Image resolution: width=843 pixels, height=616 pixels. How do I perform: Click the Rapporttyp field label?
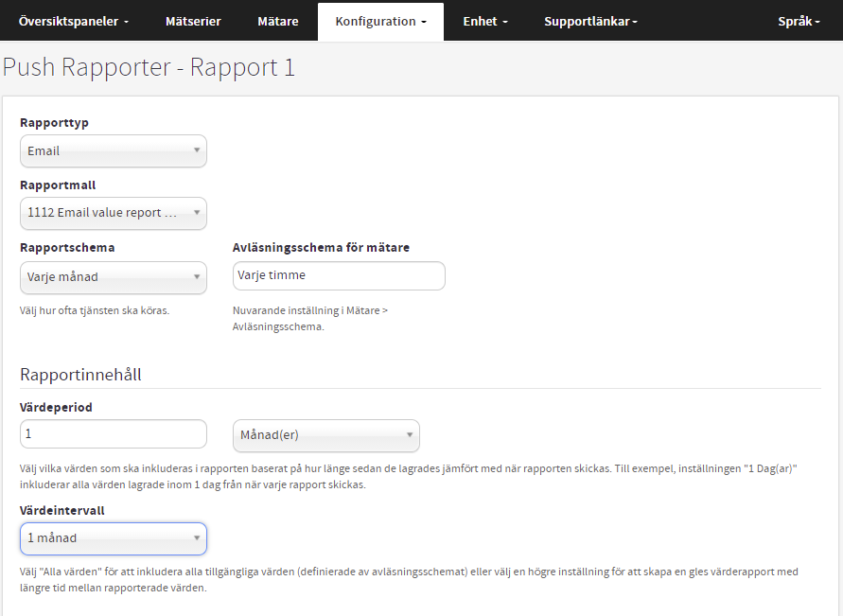click(54, 123)
